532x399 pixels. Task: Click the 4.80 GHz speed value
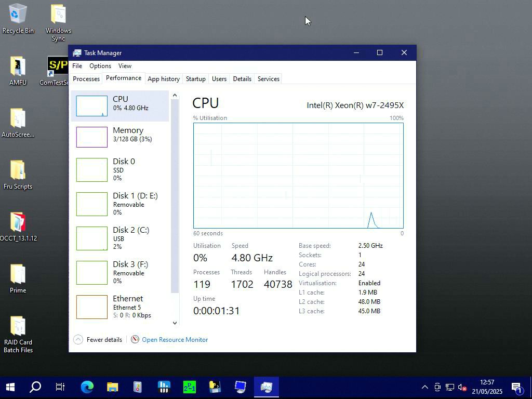(x=252, y=258)
